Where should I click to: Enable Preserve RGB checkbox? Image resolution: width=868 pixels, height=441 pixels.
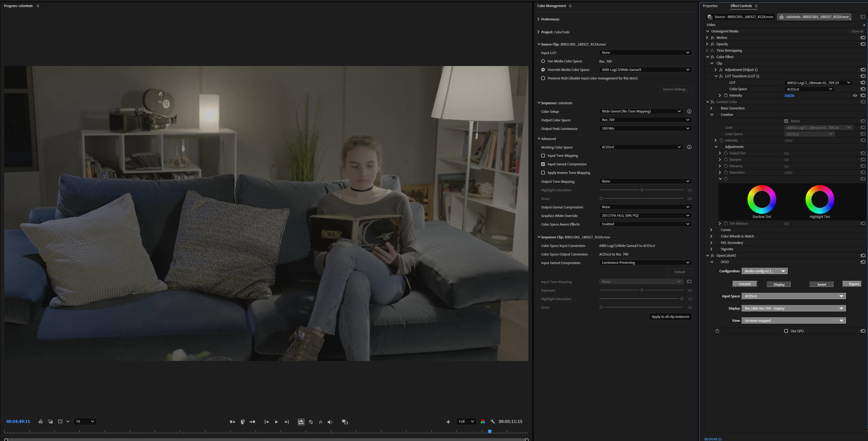[x=543, y=78]
